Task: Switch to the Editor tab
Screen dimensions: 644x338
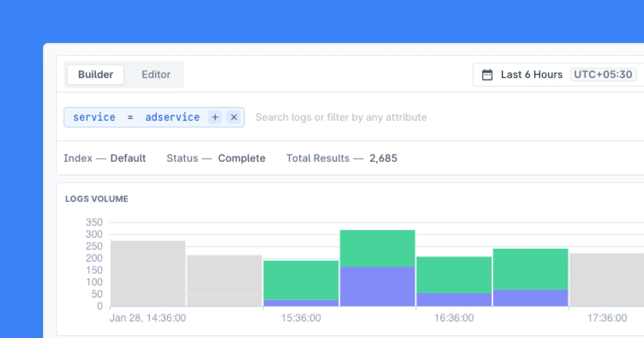Action: click(156, 74)
